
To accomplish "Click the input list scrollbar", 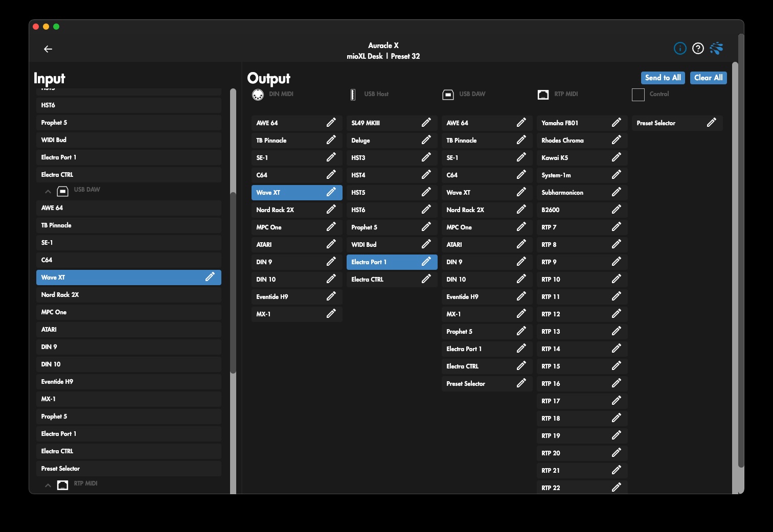I will pyautogui.click(x=233, y=281).
